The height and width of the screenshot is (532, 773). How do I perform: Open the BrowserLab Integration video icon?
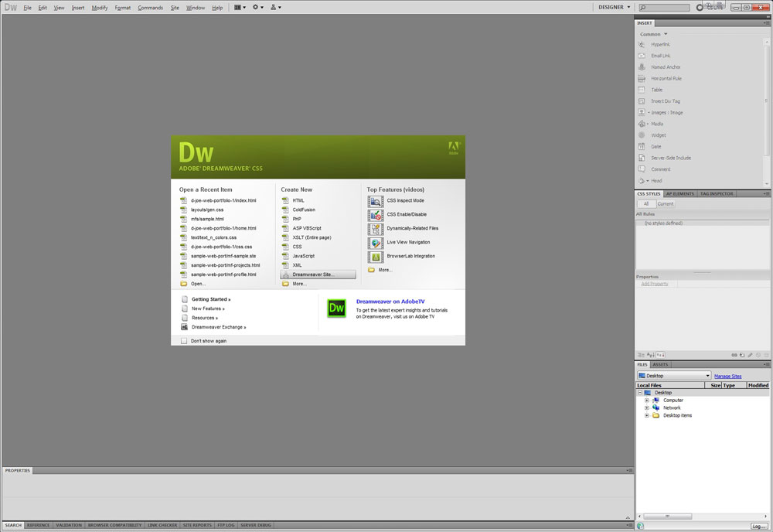376,257
